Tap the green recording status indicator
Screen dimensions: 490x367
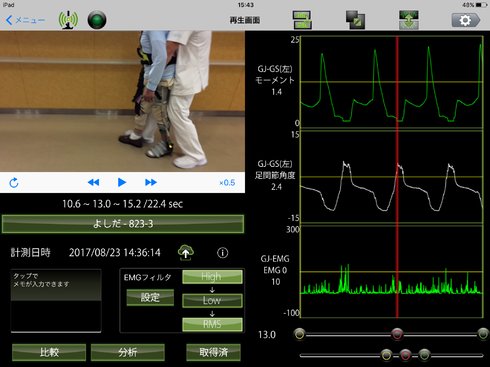point(97,20)
